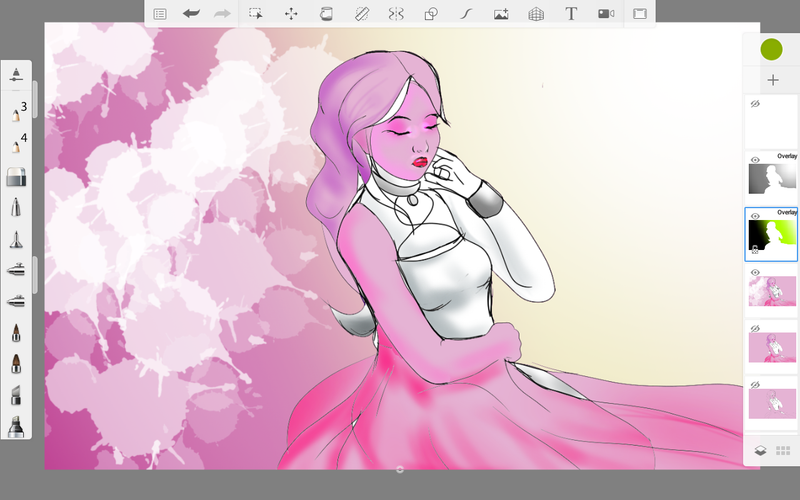Select the bottom felt marker brush
This screenshot has width=800, height=500.
tap(16, 427)
